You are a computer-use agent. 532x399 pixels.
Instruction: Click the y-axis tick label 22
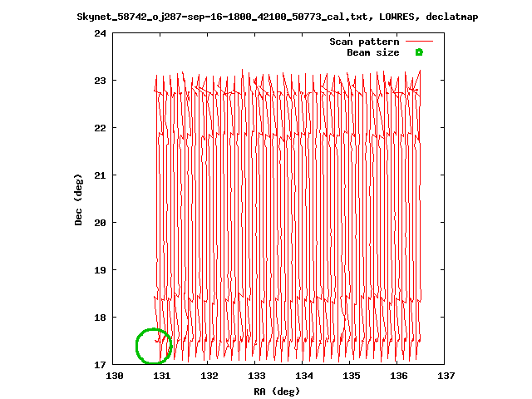click(x=100, y=128)
